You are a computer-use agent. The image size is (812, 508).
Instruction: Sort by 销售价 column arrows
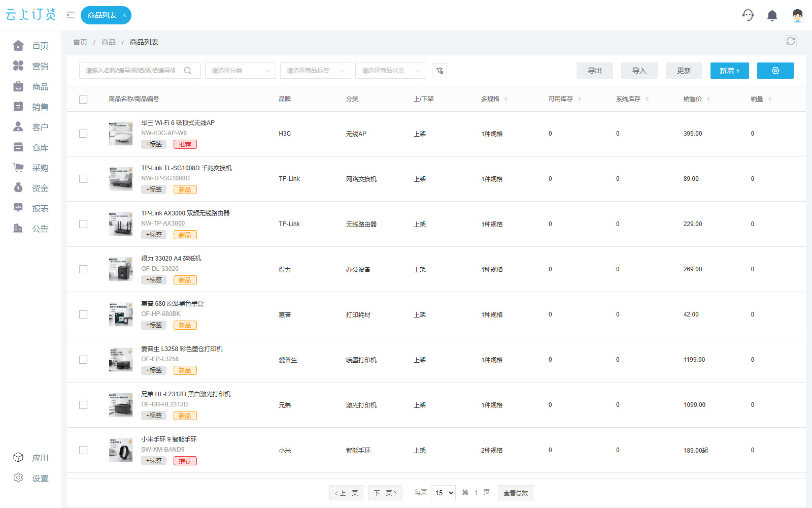[708, 99]
